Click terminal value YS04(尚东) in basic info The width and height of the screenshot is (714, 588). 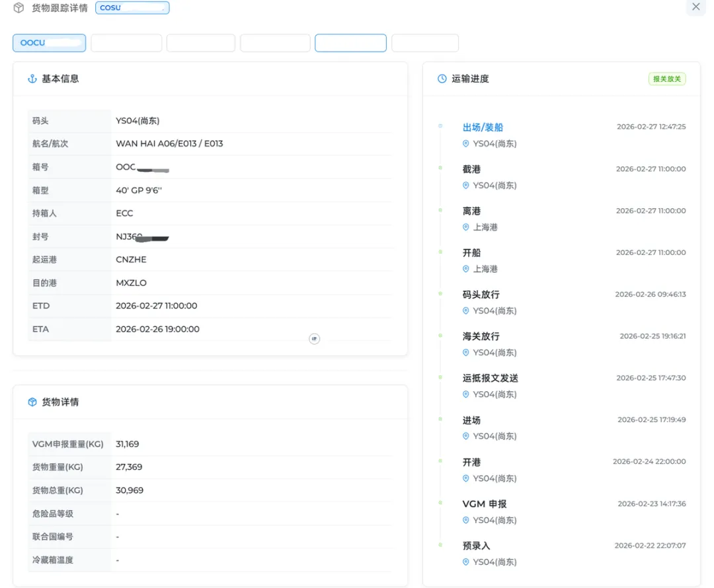click(x=138, y=121)
